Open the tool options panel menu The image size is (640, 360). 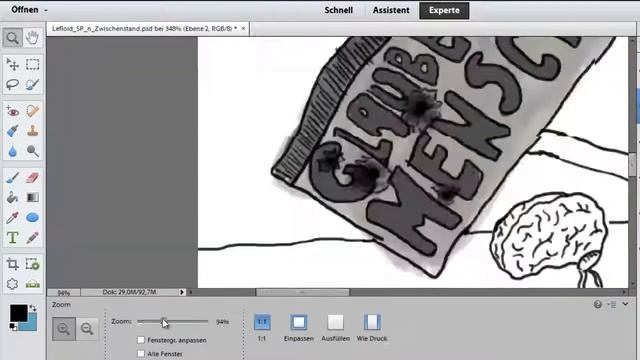(x=611, y=304)
